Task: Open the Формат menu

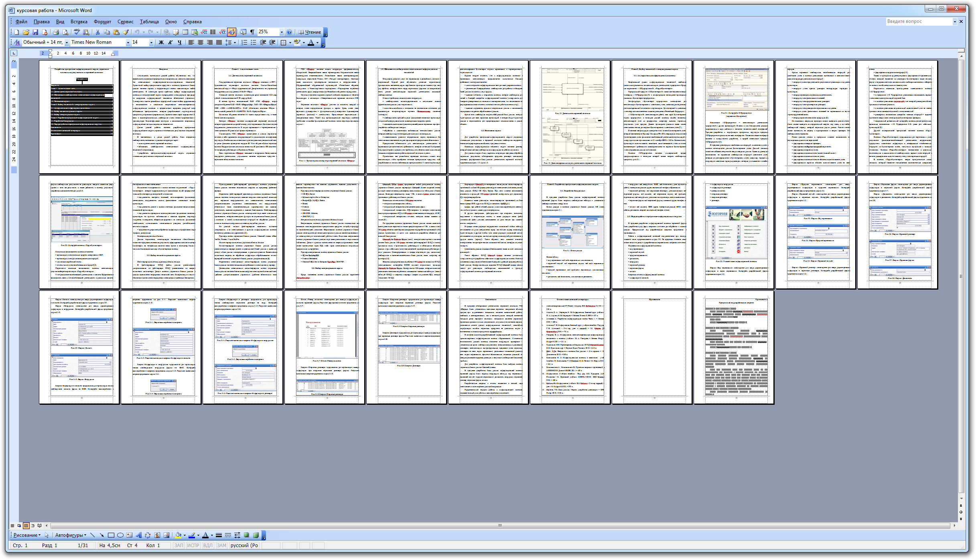Action: (x=102, y=22)
